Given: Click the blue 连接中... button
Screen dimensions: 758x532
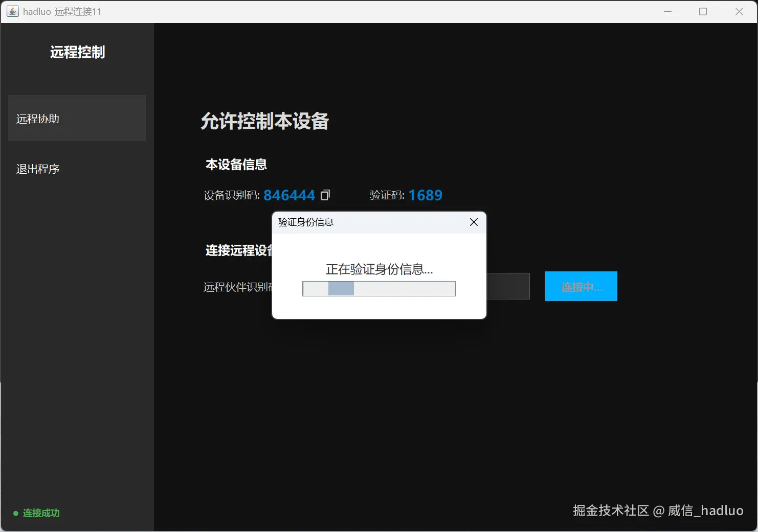Looking at the screenshot, I should pyautogui.click(x=581, y=286).
